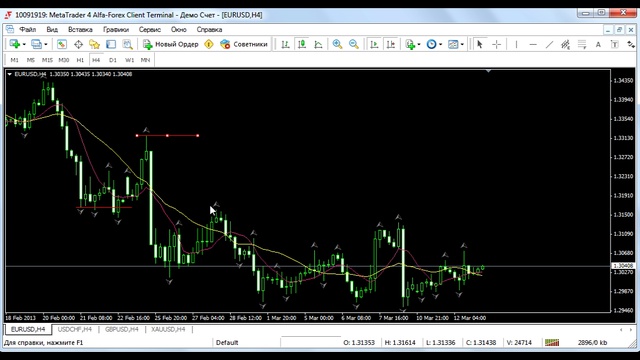This screenshot has width=640, height=360.
Task: Select the text A tool
Action: (598, 44)
